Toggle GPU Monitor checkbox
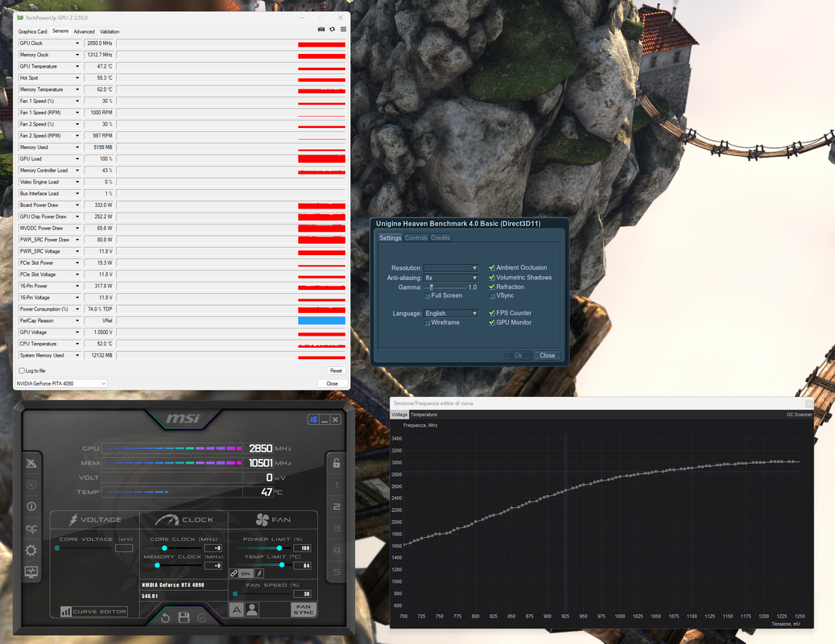The height and width of the screenshot is (644, 835). tap(492, 323)
